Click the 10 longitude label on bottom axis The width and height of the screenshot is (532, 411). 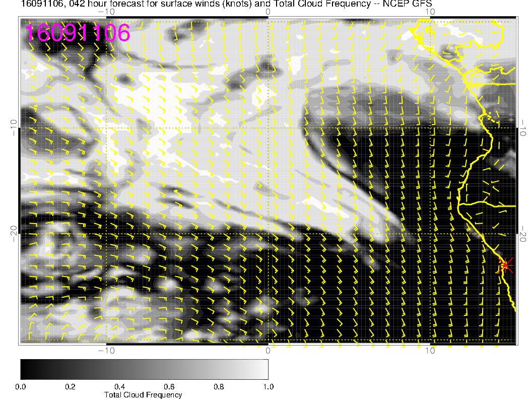[430, 351]
